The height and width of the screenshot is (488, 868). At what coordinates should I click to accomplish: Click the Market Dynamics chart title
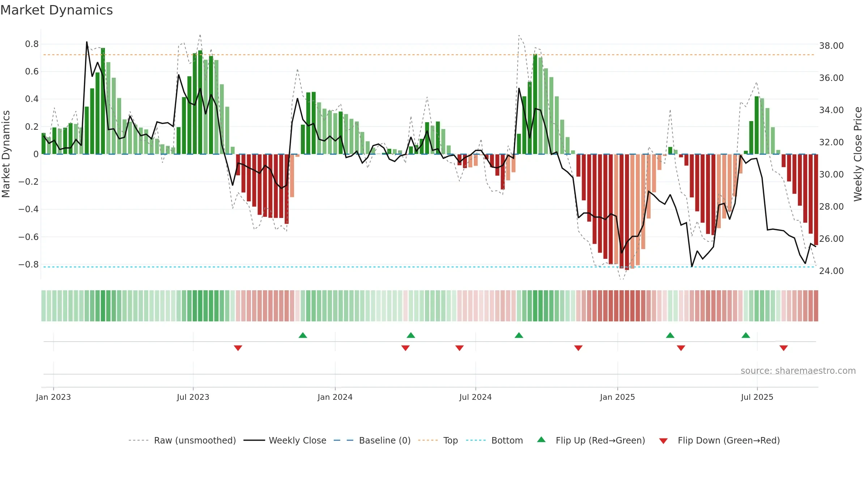pyautogui.click(x=56, y=10)
